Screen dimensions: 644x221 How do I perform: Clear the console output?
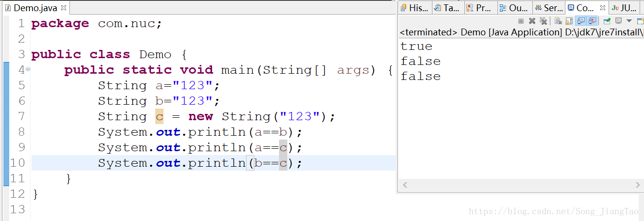coord(558,21)
